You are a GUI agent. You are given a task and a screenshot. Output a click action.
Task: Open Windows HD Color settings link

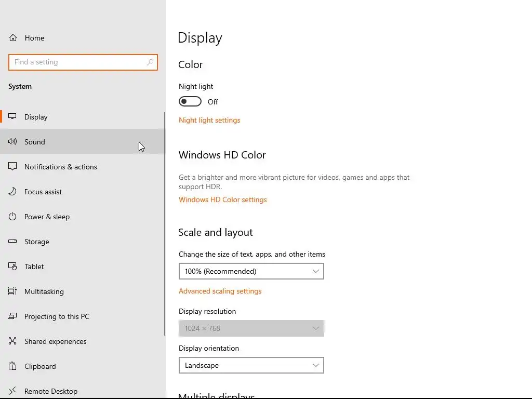point(222,199)
